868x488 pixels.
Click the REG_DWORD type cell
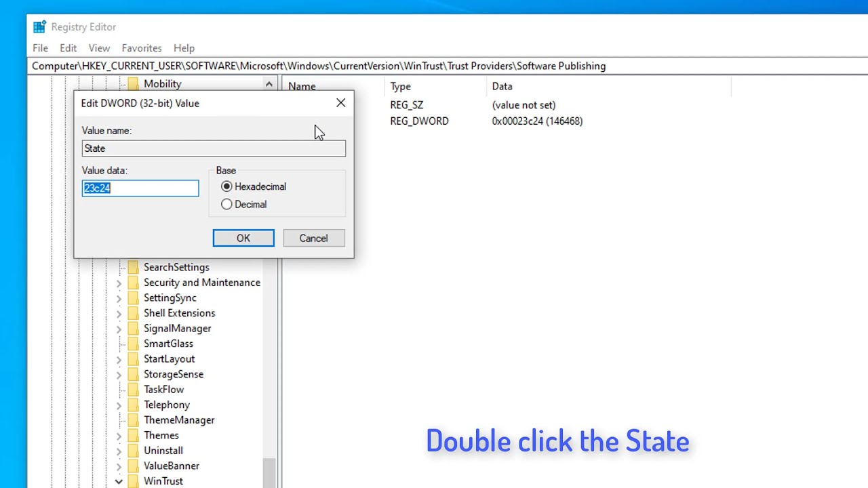point(419,121)
